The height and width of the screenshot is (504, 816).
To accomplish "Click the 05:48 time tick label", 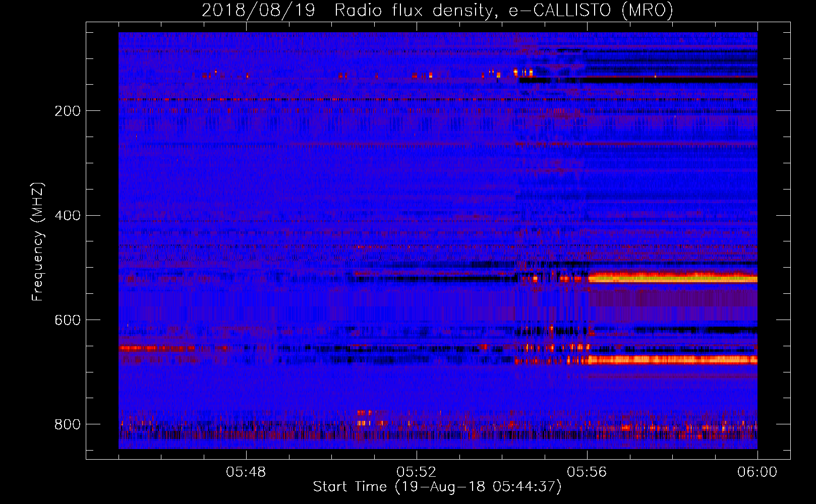I will point(246,472).
